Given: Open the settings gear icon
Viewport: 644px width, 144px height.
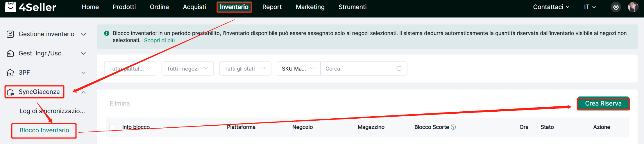Looking at the screenshot, I should (616, 7).
